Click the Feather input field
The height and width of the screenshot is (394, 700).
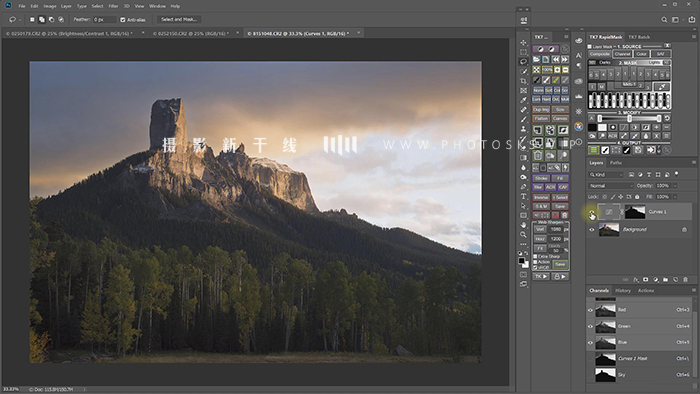click(104, 20)
